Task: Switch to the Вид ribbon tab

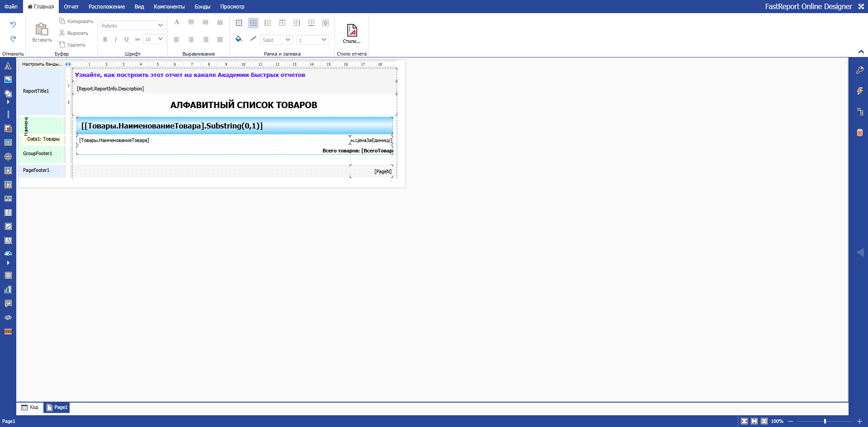Action: [x=139, y=6]
